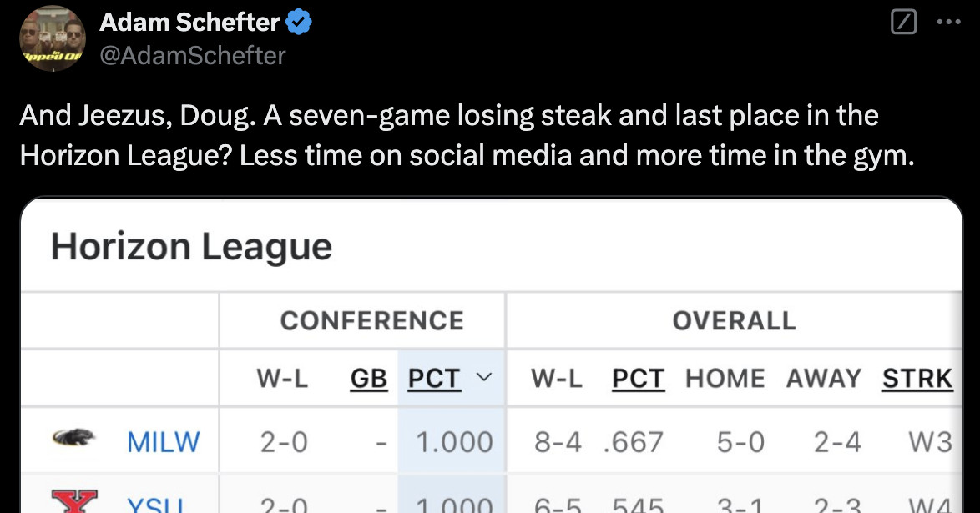Click the AWAY column header
The width and height of the screenshot is (980, 513).
(x=823, y=379)
